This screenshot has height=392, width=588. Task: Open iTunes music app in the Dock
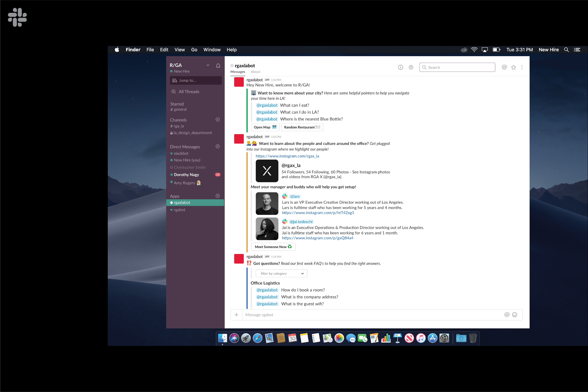point(421,338)
